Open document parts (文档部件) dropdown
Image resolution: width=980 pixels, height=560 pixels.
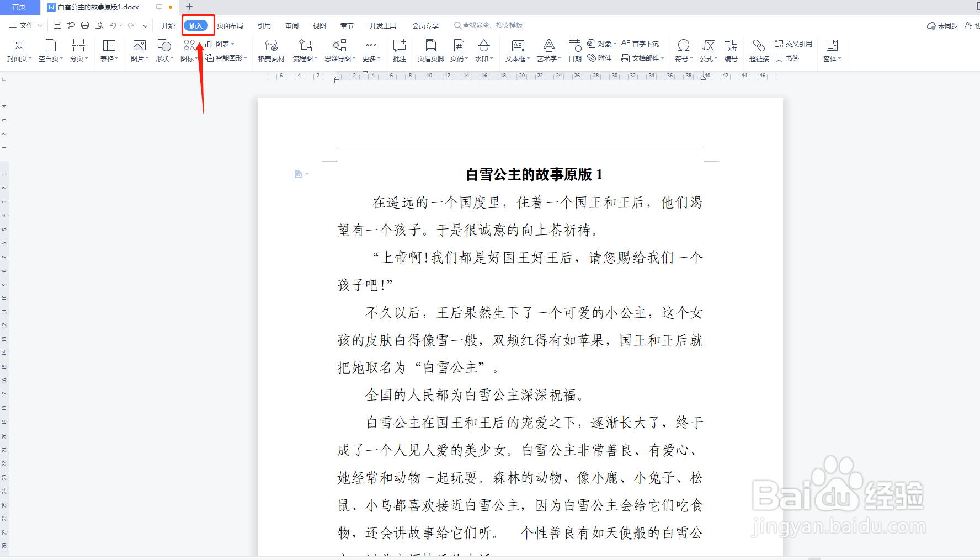tap(643, 58)
